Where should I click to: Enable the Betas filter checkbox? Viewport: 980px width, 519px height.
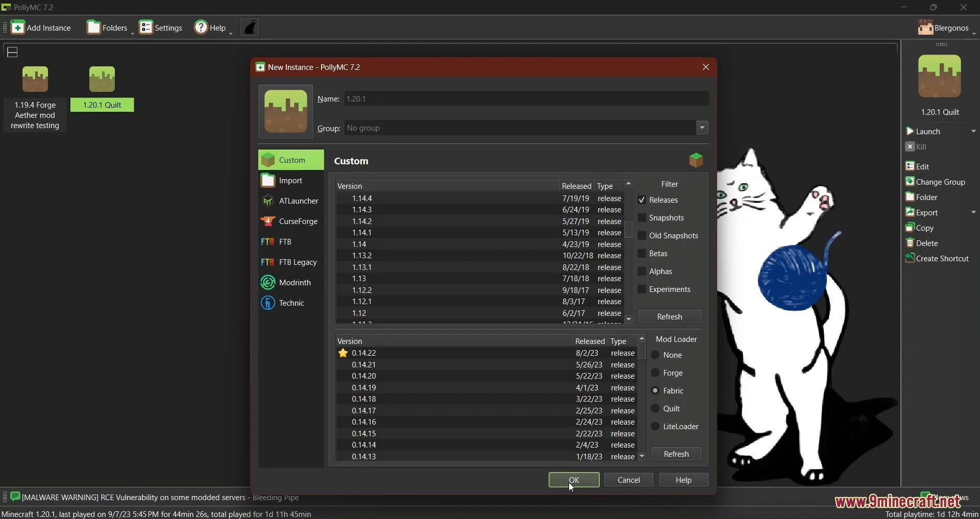642,254
